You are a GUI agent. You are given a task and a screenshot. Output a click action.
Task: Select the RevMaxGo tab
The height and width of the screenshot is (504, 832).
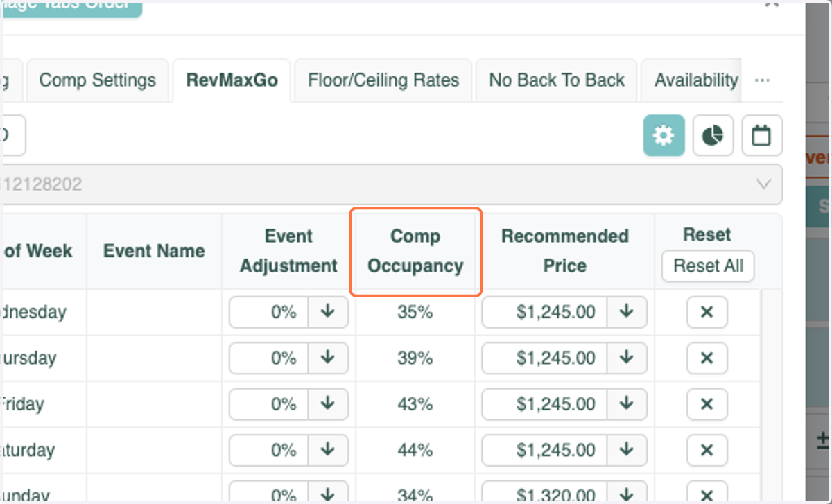(x=232, y=80)
